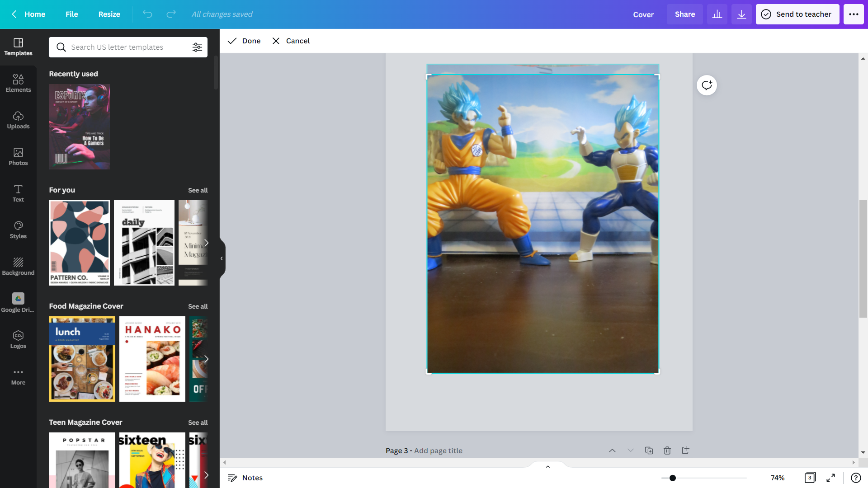Viewport: 868px width, 488px height.
Task: Open the Photos side panel tab
Action: [18, 157]
